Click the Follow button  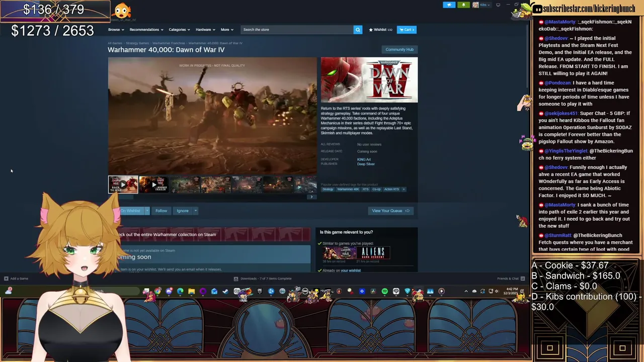coord(161,211)
